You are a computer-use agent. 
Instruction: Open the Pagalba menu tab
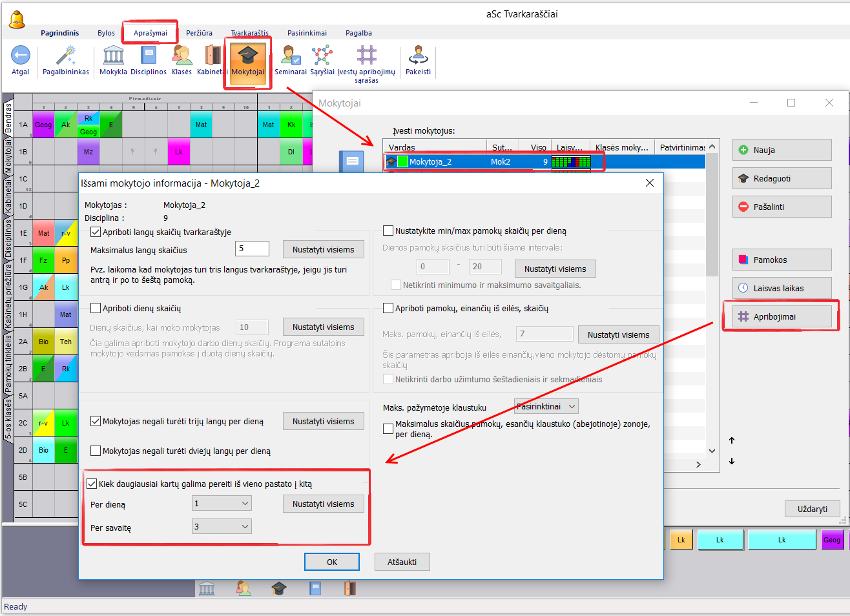click(x=358, y=33)
